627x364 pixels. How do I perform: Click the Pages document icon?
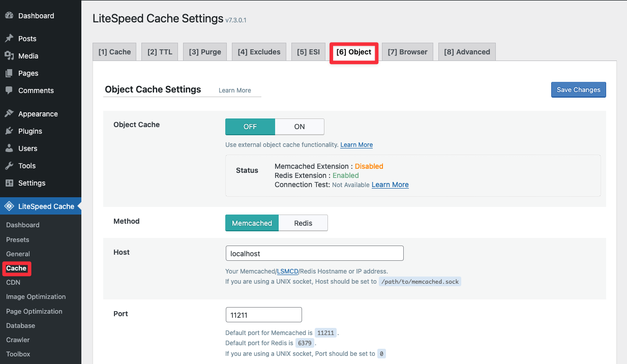(x=9, y=73)
